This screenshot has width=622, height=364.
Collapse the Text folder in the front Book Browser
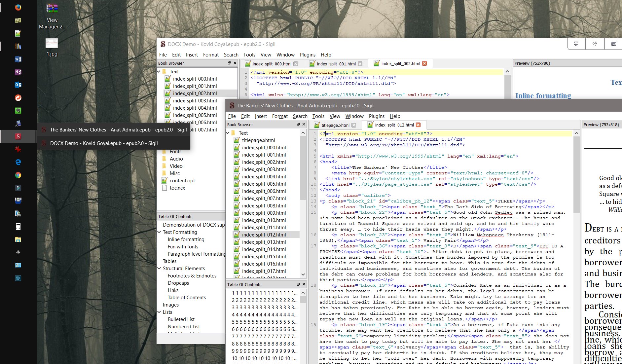tap(228, 133)
